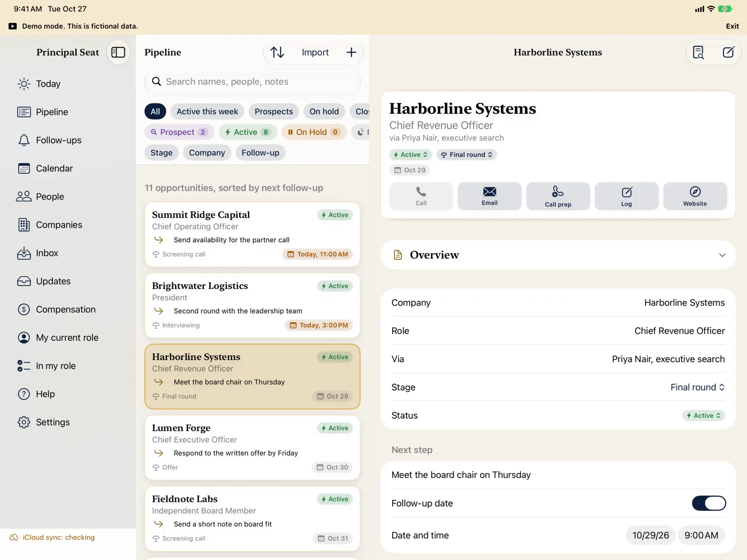Tap the Call action button
The width and height of the screenshot is (747, 560).
421,196
